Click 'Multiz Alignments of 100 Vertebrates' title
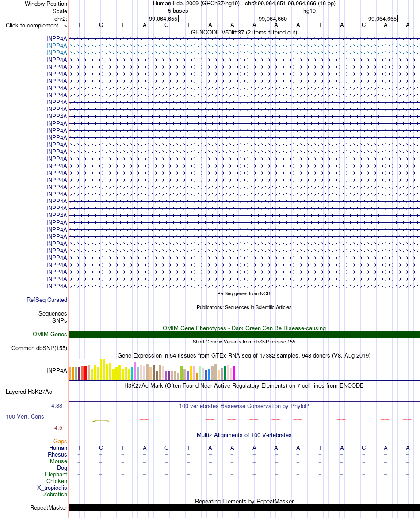The width and height of the screenshot is (420, 518). [244, 435]
